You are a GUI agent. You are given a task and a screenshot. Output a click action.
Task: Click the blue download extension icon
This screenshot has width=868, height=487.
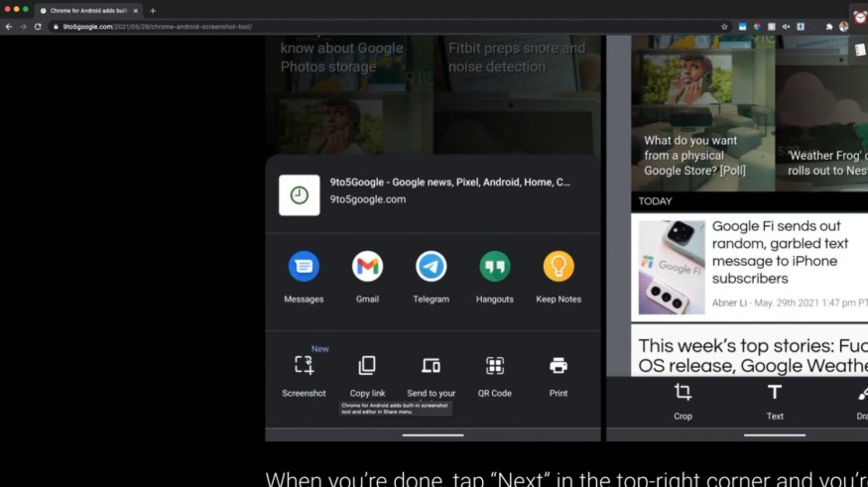[x=801, y=27]
